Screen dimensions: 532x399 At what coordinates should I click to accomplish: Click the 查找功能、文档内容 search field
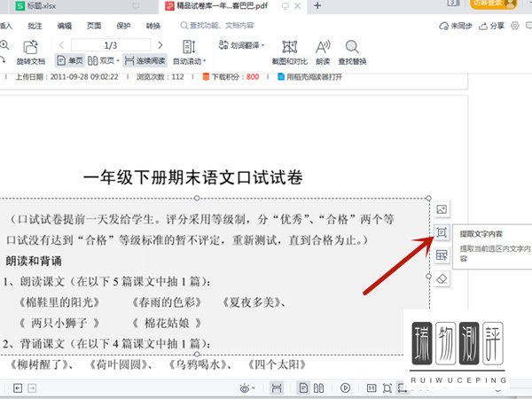tap(217, 26)
